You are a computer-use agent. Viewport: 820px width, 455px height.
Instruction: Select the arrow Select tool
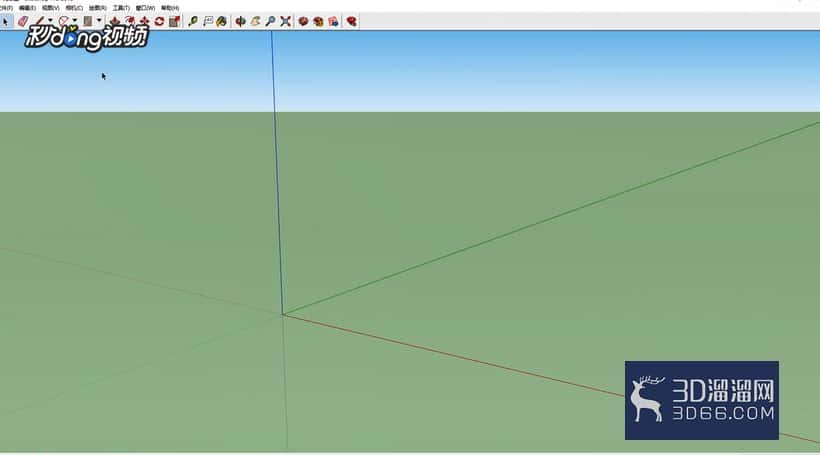[5, 21]
